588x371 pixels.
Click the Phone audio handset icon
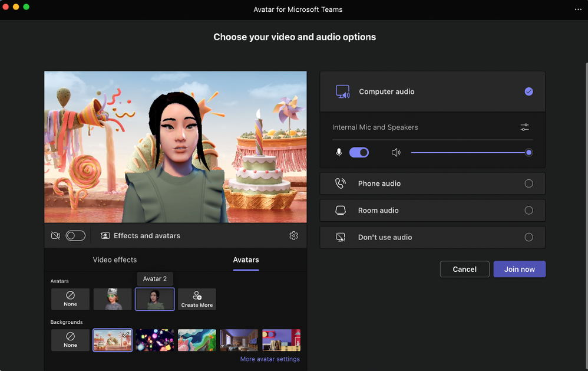click(x=340, y=183)
